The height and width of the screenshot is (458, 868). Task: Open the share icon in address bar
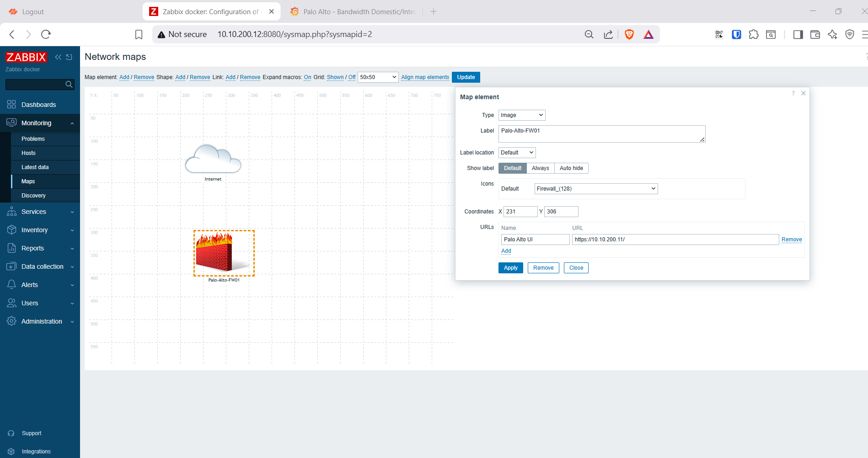tap(608, 34)
